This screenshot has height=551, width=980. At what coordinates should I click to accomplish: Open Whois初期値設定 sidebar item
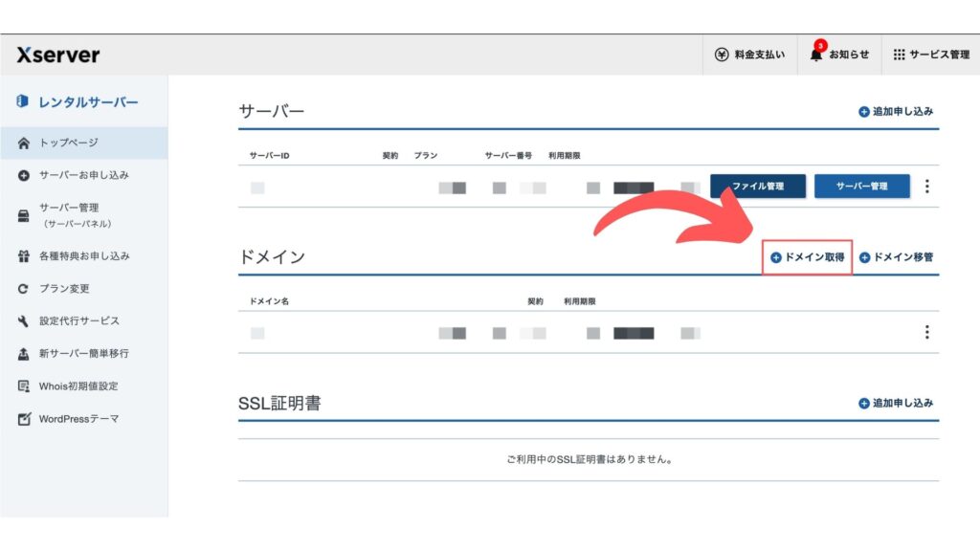(84, 386)
